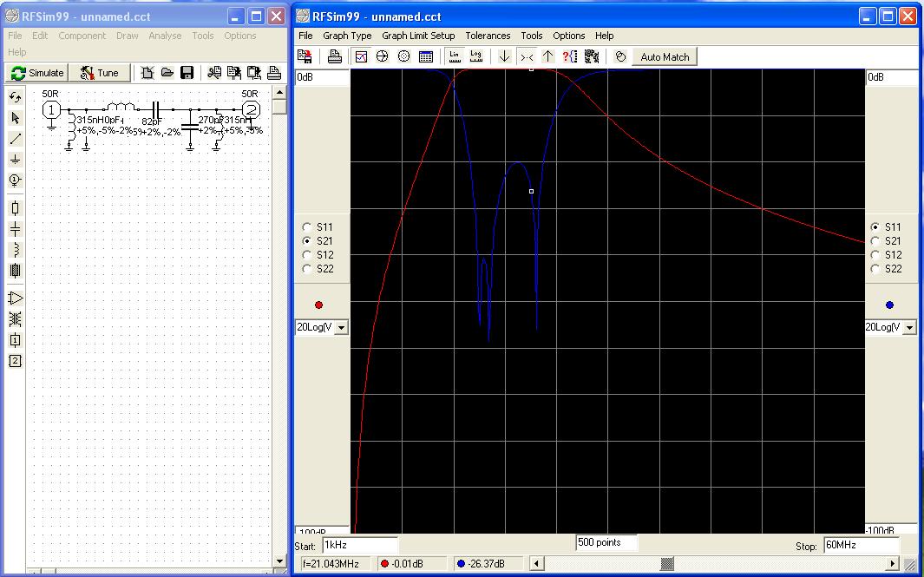This screenshot has height=577, width=924.
Task: Click the Smith chart matching circles icon
Action: [620, 56]
